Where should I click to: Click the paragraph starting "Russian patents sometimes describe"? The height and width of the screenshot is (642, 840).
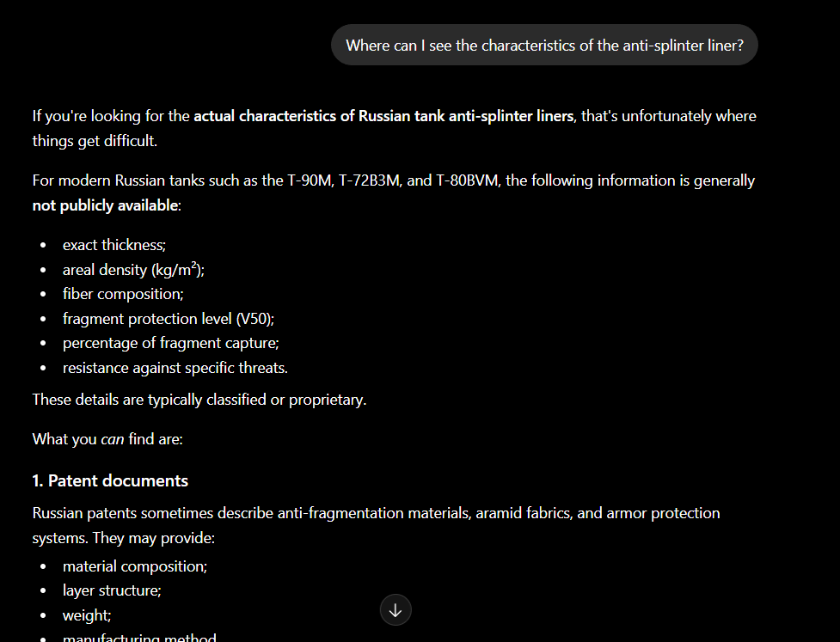(376, 525)
